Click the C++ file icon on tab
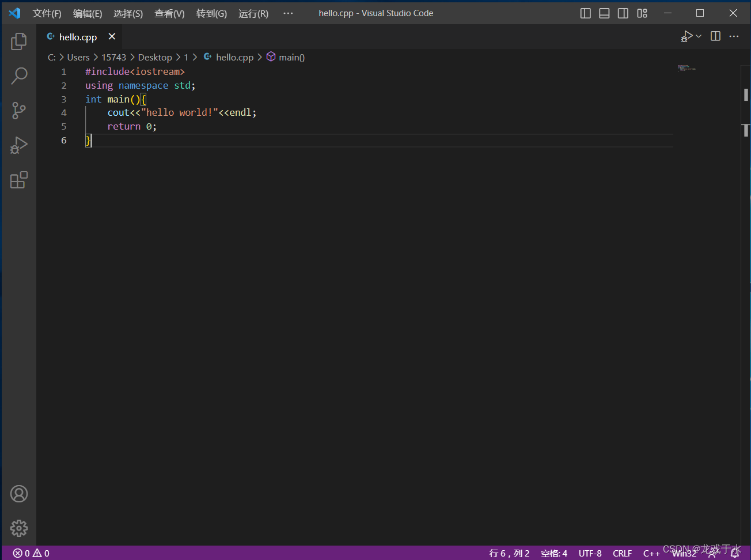Image resolution: width=751 pixels, height=560 pixels. 51,36
